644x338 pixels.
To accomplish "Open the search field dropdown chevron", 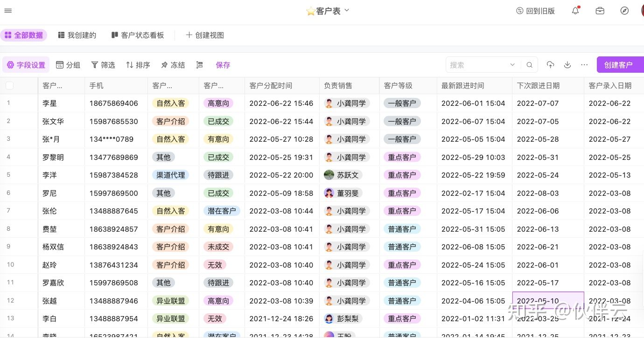I will click(512, 65).
